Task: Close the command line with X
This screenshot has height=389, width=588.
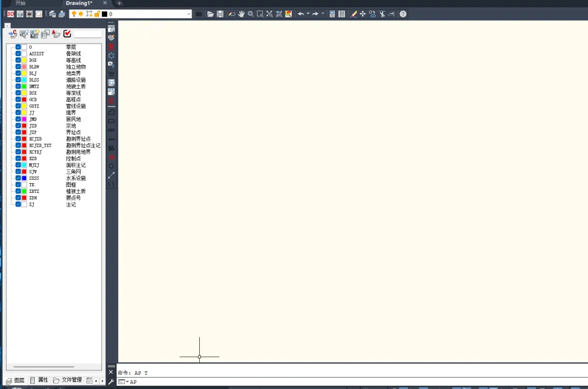Action: (111, 372)
